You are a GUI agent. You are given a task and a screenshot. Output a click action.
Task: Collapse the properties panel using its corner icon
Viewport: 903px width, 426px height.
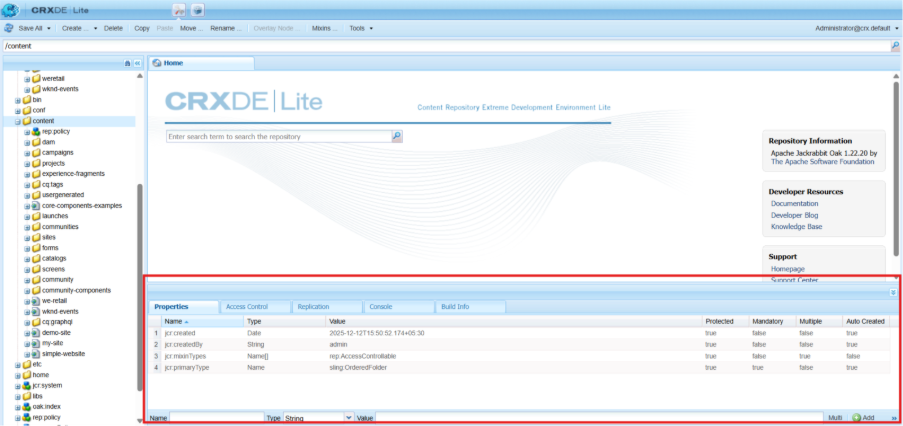892,292
